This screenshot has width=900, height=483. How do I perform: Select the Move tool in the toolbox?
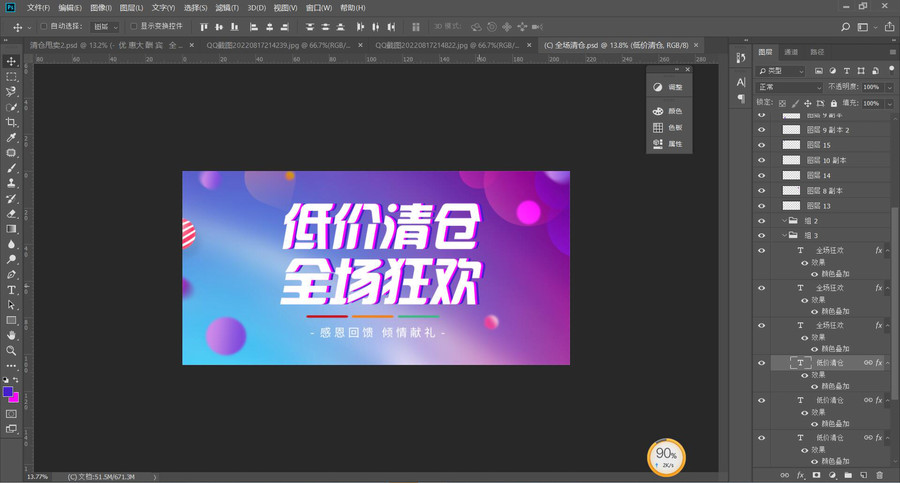(11, 61)
